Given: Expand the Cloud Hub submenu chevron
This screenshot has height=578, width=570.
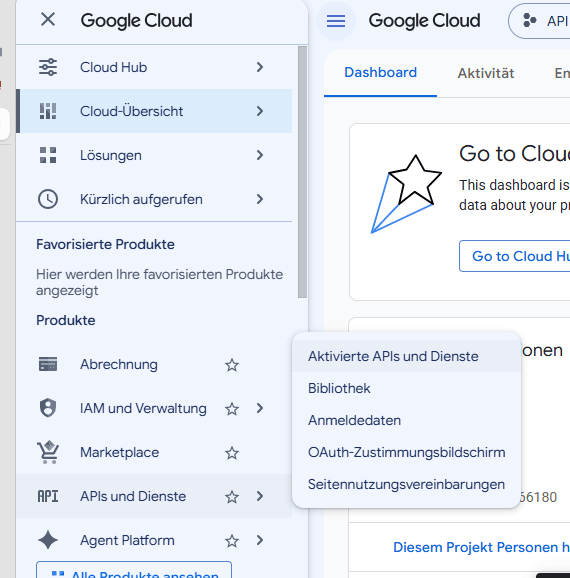Looking at the screenshot, I should (260, 67).
